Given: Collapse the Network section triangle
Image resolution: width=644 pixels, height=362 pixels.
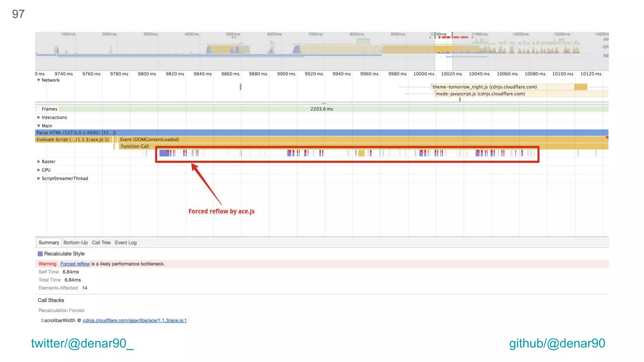Looking at the screenshot, I should click(x=38, y=80).
